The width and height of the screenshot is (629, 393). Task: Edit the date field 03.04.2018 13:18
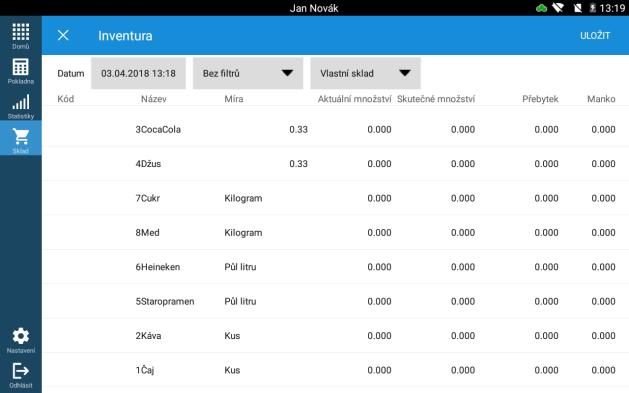coord(138,73)
